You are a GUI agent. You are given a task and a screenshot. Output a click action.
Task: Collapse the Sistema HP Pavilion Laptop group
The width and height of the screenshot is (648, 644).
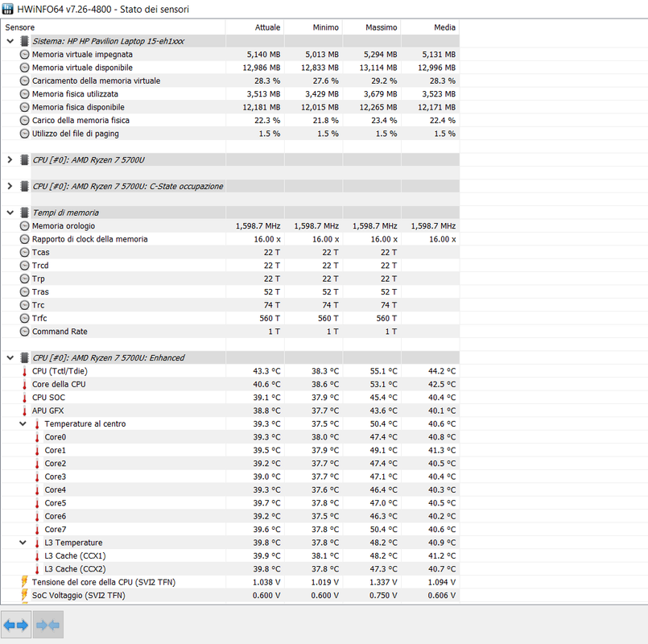[x=10, y=41]
